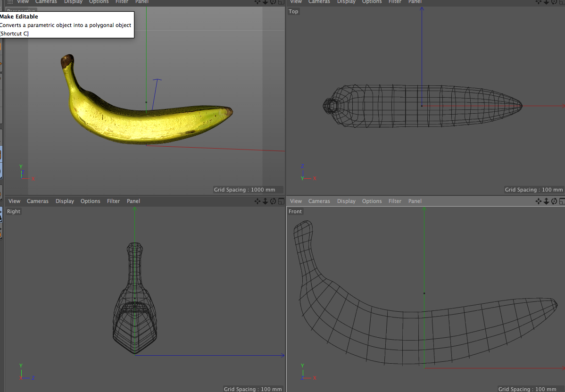Toggle maximize on the Perspective viewport
Viewport: 565px width, 392px height.
[281, 2]
